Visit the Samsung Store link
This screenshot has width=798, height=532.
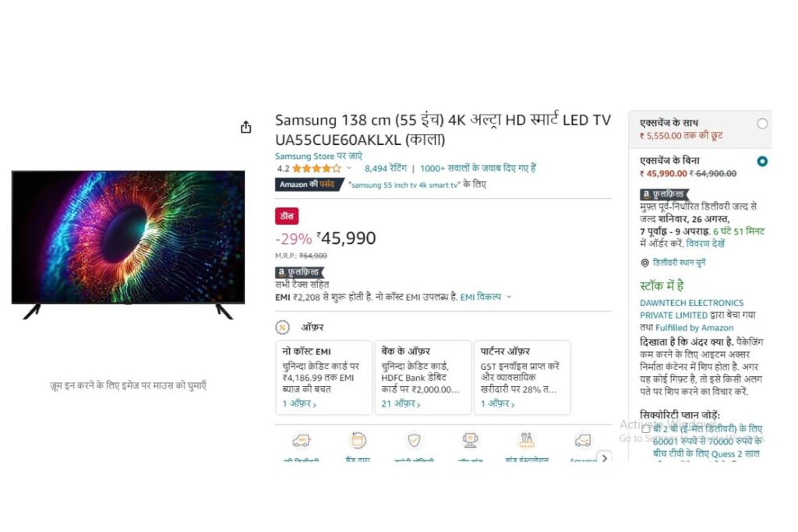[x=319, y=156]
